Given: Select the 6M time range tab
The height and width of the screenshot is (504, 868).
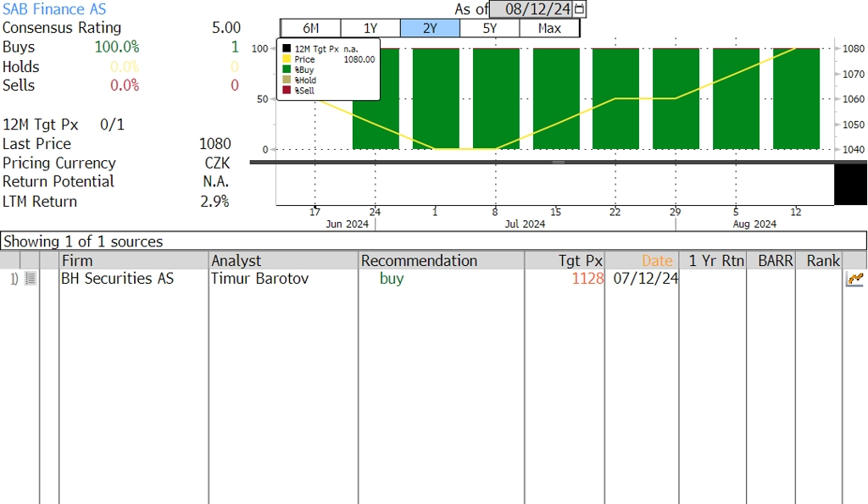Looking at the screenshot, I should click(x=310, y=28).
